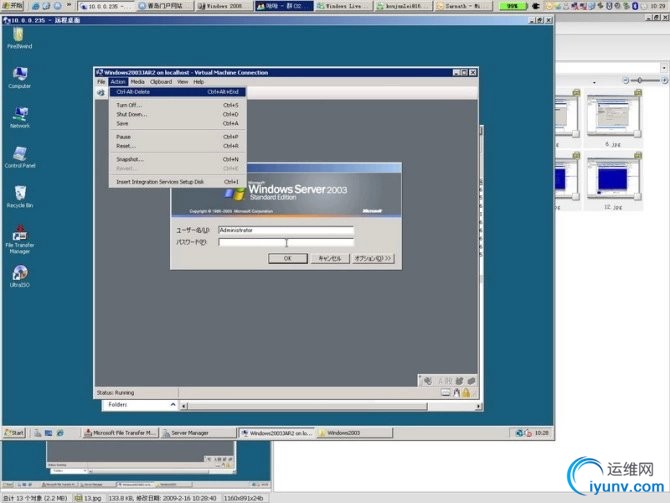This screenshot has width=670, height=503.
Task: Choose Ctrl-Alt-Delete in the Action menu
Action: click(177, 92)
